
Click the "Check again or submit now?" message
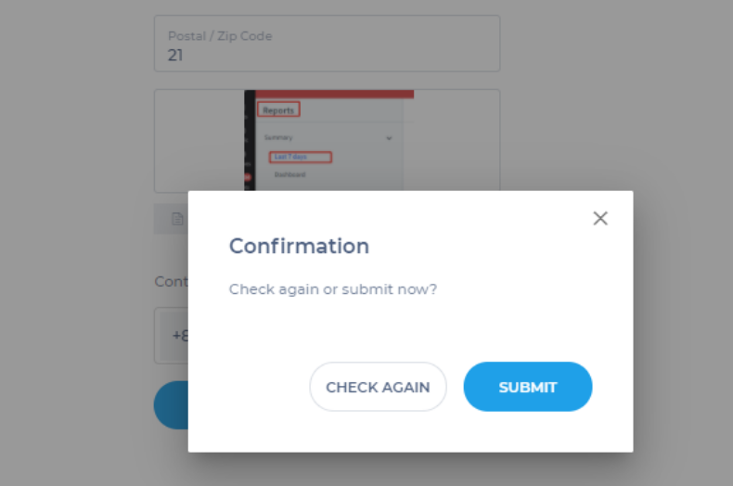[x=333, y=289]
